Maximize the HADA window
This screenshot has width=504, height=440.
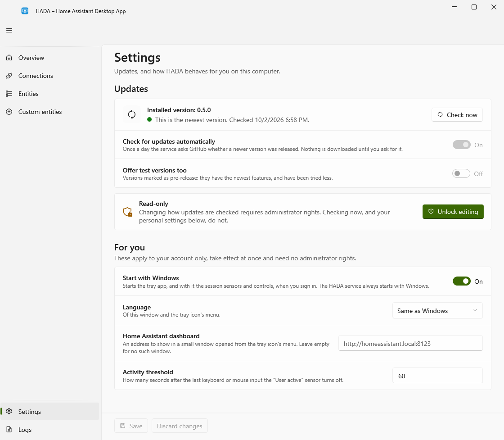click(x=474, y=7)
